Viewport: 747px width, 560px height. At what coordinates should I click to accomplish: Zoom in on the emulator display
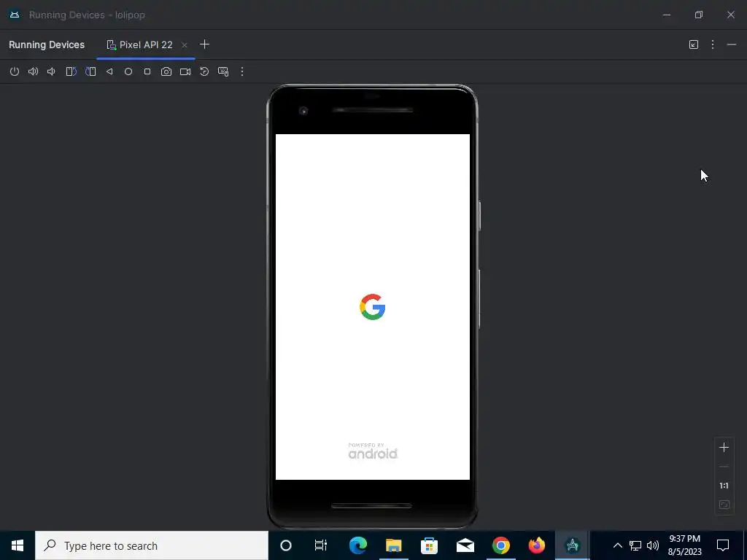(724, 447)
